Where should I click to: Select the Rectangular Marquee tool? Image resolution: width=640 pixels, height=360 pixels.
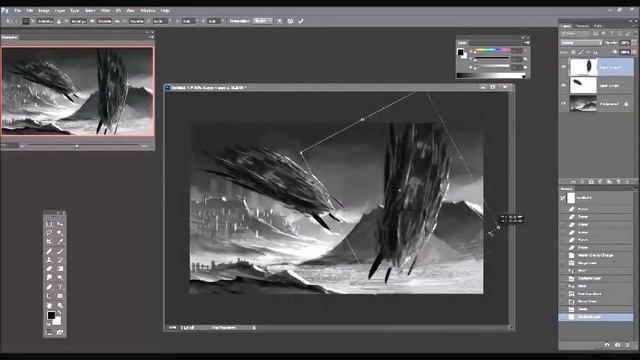49,224
